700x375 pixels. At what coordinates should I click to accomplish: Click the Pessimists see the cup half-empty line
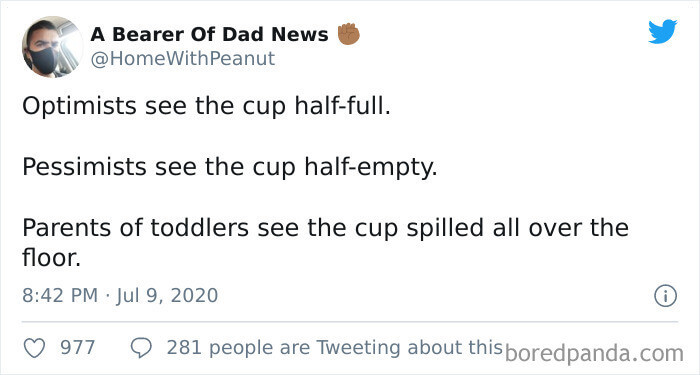coord(229,167)
